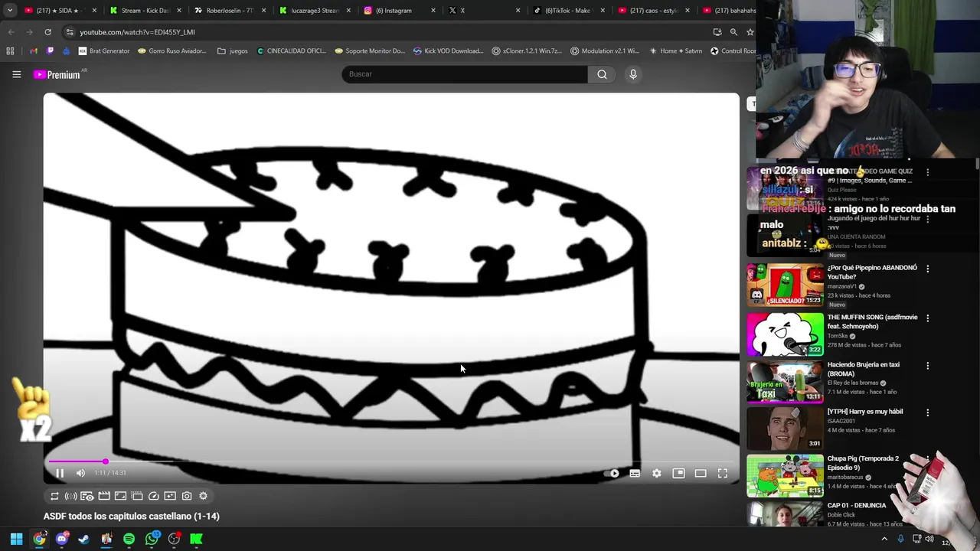The height and width of the screenshot is (551, 980).
Task: Toggle subtitles in the video player
Action: click(635, 473)
